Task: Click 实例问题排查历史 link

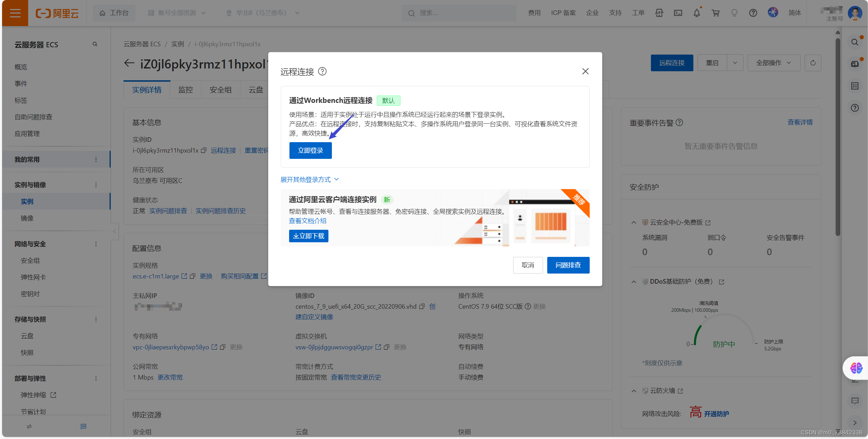Action: [221, 211]
